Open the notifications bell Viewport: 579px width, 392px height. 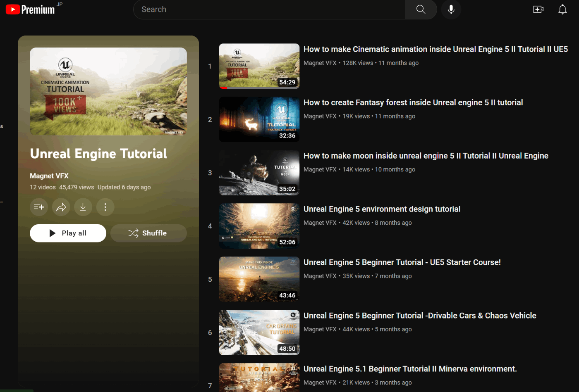coord(562,9)
